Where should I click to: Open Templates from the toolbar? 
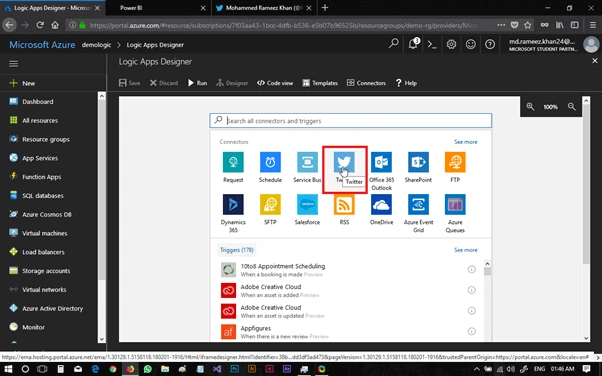(x=320, y=83)
